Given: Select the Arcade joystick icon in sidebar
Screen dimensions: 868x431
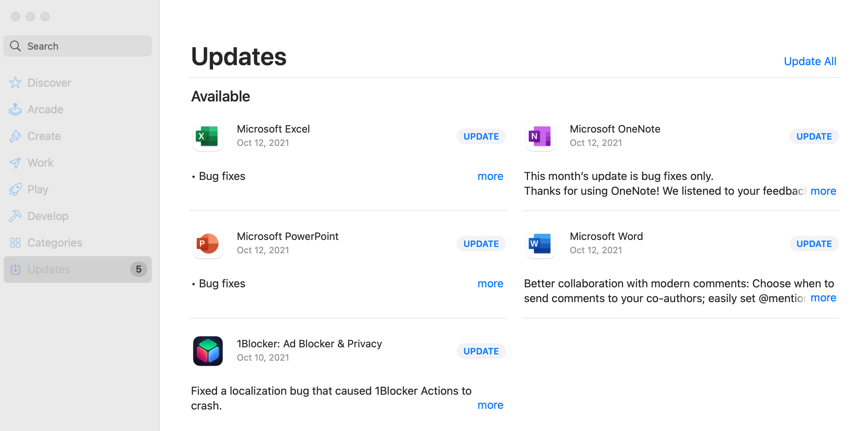Looking at the screenshot, I should click(x=15, y=109).
